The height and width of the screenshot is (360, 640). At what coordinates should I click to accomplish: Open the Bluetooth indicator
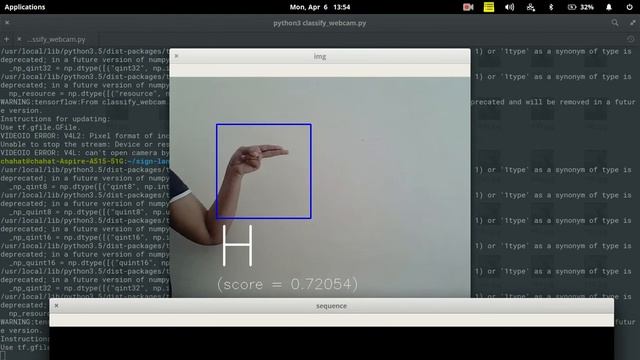click(551, 7)
